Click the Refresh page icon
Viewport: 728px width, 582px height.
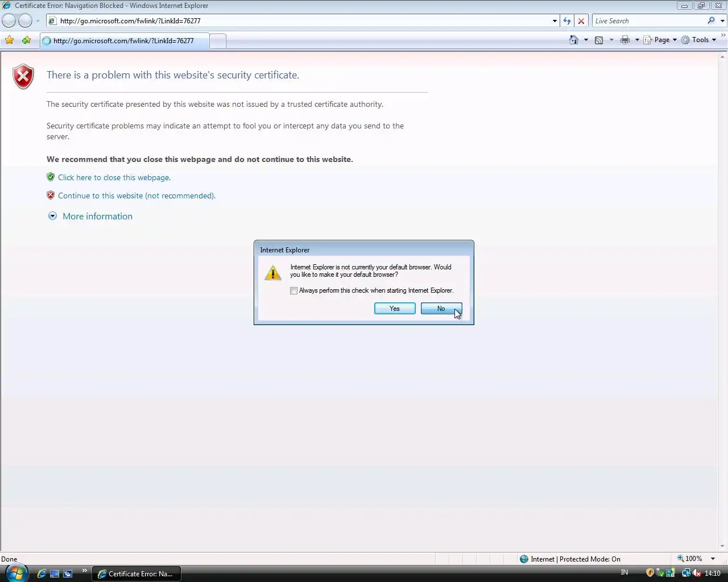tap(567, 21)
